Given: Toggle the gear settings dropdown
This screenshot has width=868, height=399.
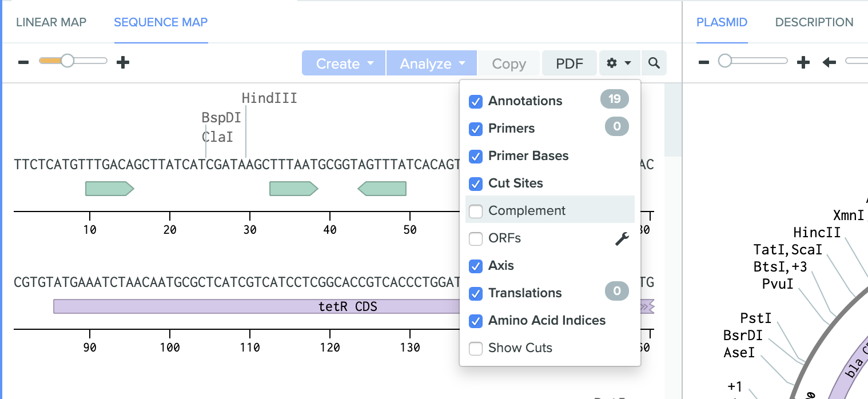Looking at the screenshot, I should (620, 63).
